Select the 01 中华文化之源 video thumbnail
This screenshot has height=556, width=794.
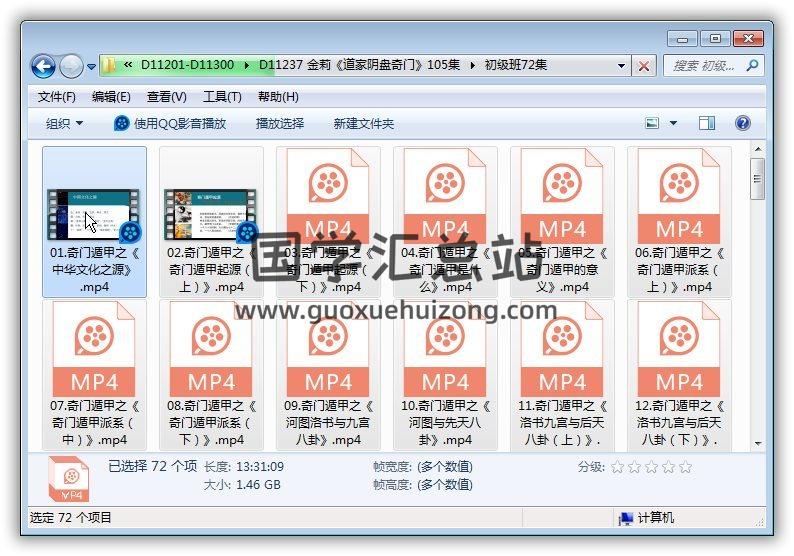(x=94, y=215)
